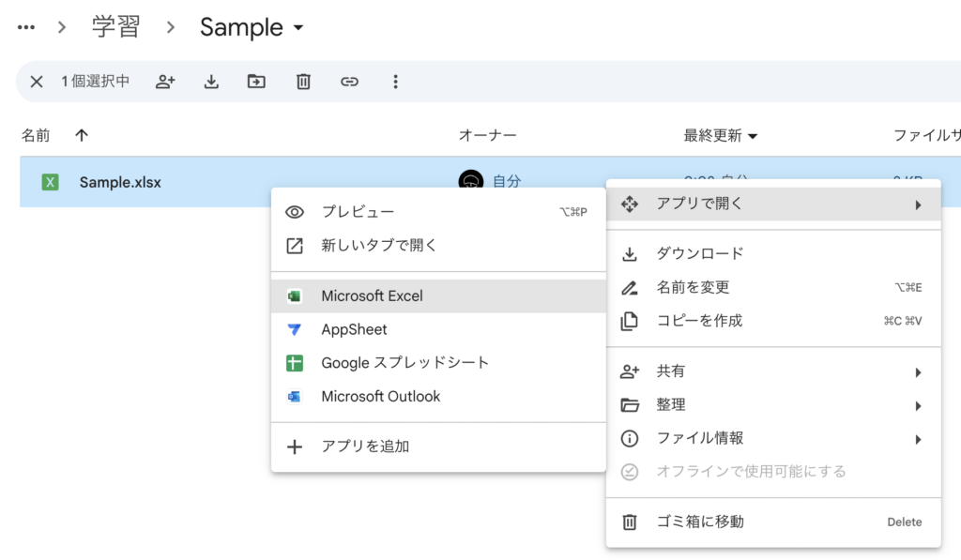Viewport: 961px width, 560px height.
Task: Click the copy icon beside コピーを作成
Action: pos(630,321)
